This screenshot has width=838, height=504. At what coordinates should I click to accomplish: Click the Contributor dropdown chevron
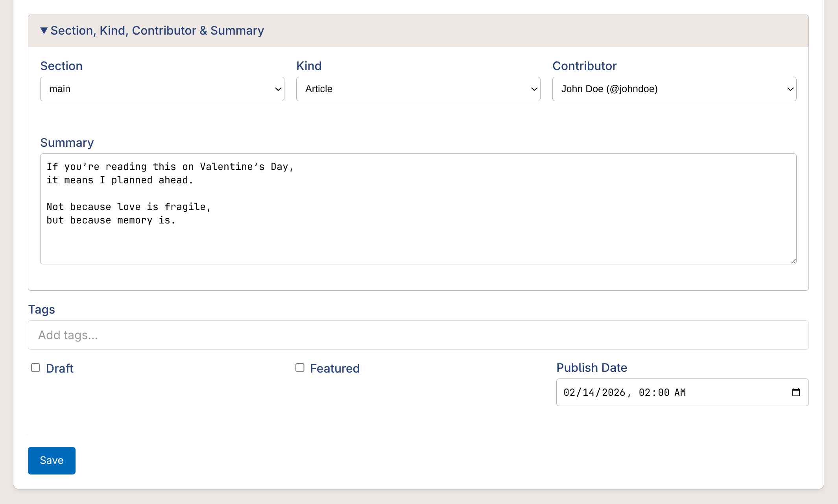(x=790, y=89)
